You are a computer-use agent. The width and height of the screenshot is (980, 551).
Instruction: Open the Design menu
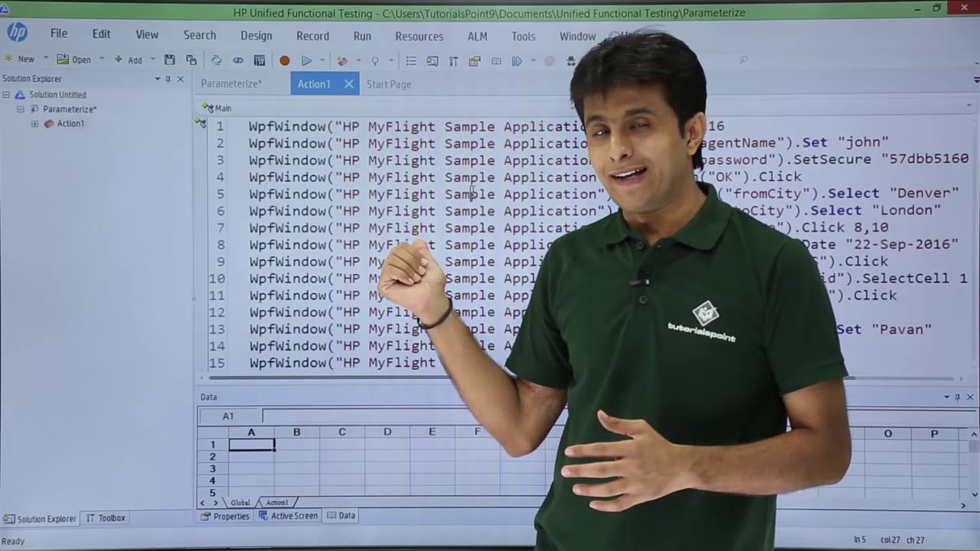(256, 35)
